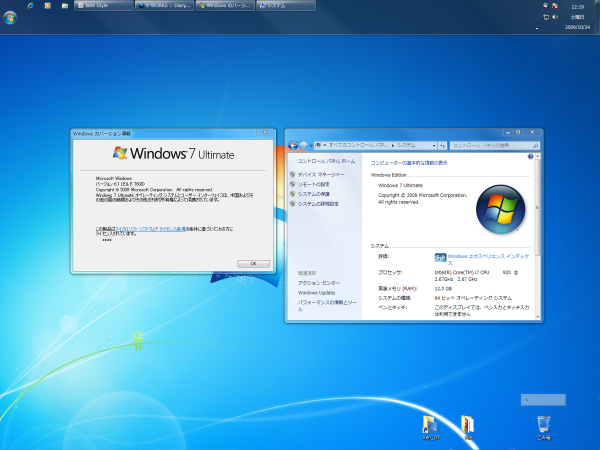Click the 'Windows 7 Ultimate' edition text
600x450 pixels.
(x=401, y=185)
